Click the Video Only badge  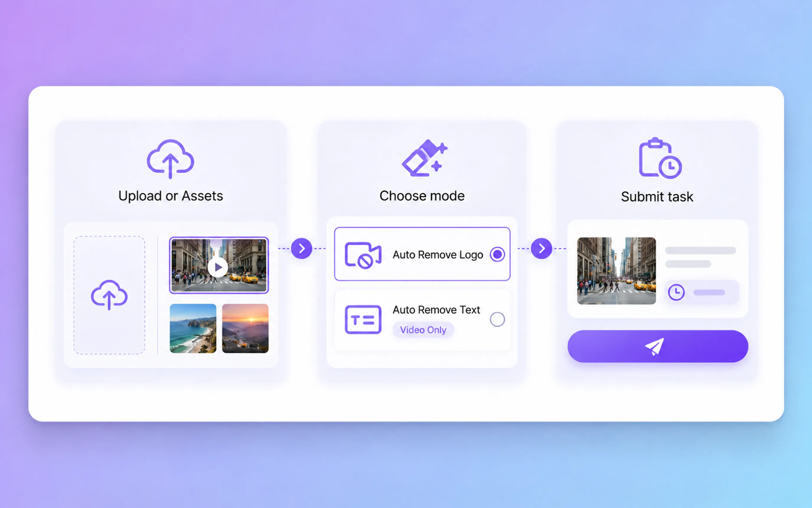pyautogui.click(x=423, y=330)
